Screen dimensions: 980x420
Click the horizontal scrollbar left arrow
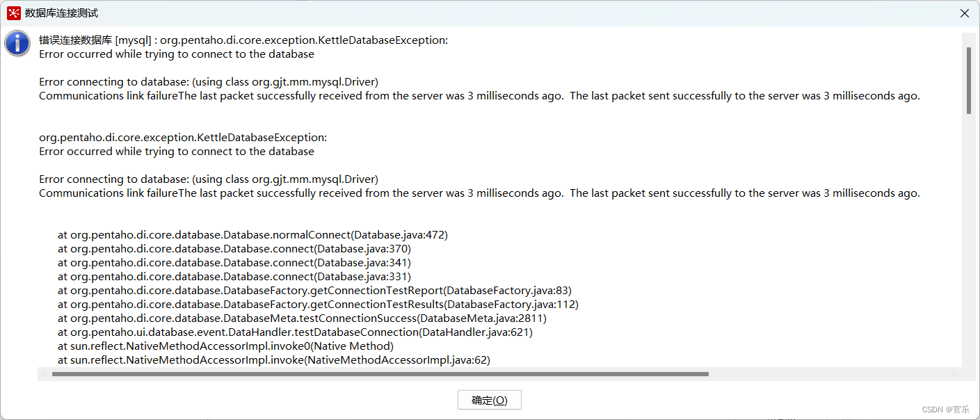coord(44,374)
